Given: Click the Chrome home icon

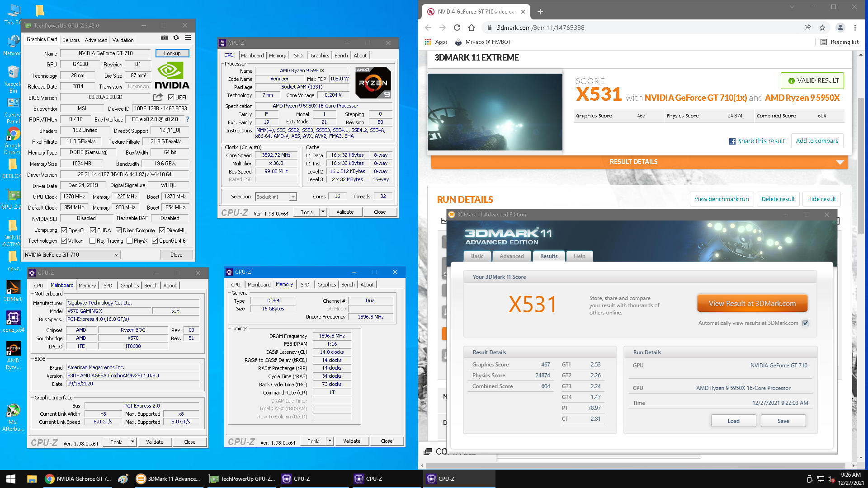Looking at the screenshot, I should [472, 28].
